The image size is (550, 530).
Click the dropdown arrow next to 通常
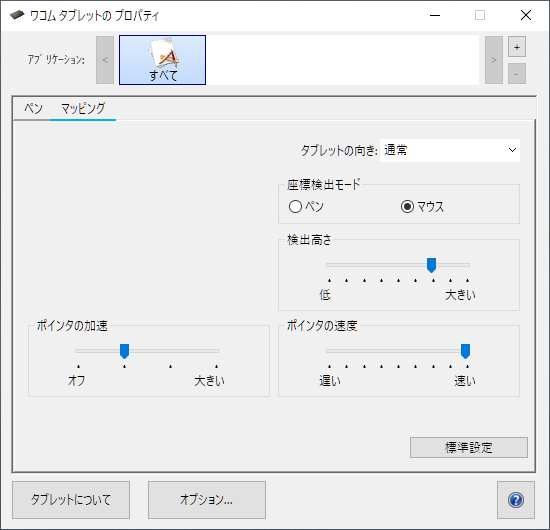(512, 150)
